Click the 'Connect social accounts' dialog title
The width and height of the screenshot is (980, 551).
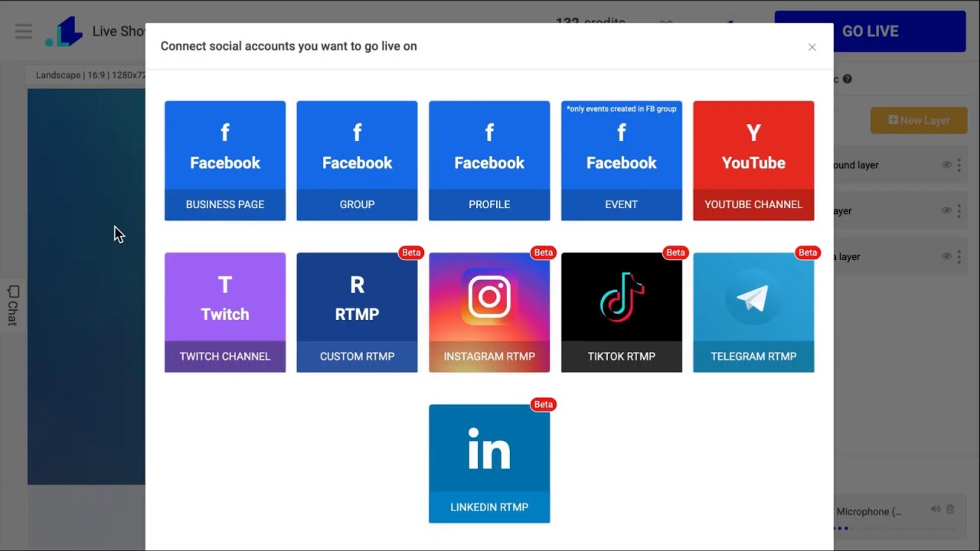(x=289, y=46)
